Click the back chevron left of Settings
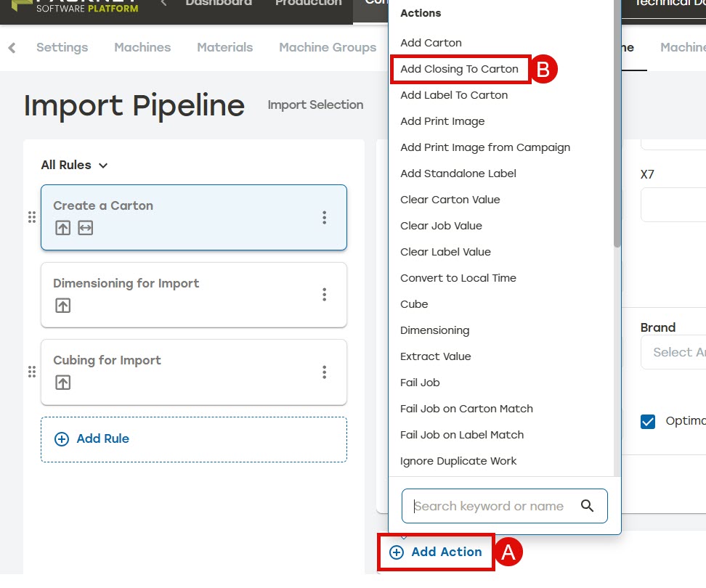Image resolution: width=706 pixels, height=588 pixels. click(x=12, y=48)
